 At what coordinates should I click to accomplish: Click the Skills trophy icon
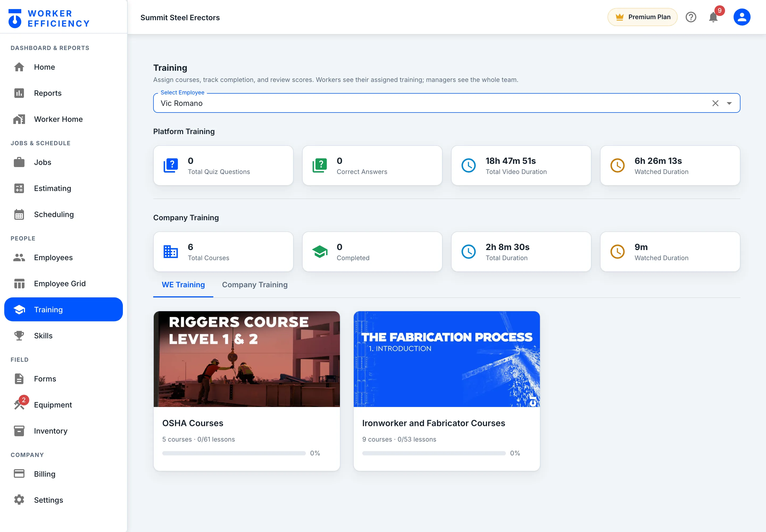tap(19, 336)
